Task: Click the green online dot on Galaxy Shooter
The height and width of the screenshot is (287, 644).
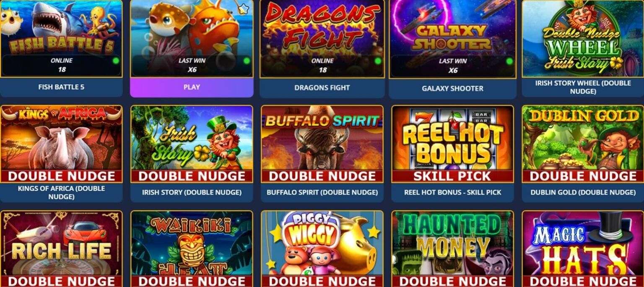Action: pos(509,61)
